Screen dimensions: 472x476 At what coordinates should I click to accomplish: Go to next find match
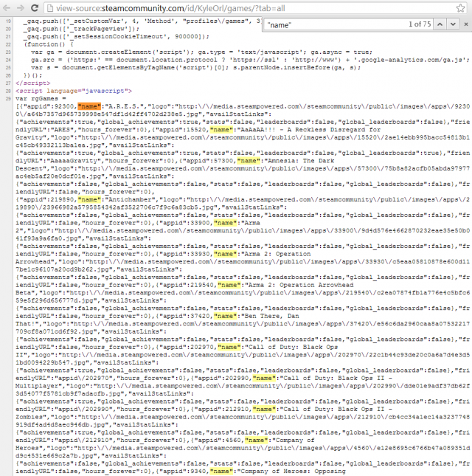point(453,24)
